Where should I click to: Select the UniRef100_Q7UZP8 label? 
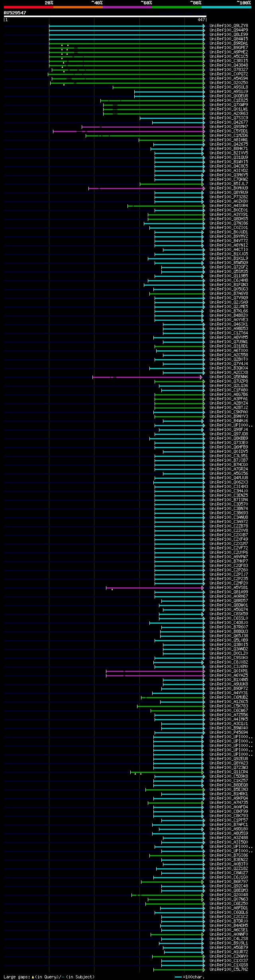coord(229,381)
